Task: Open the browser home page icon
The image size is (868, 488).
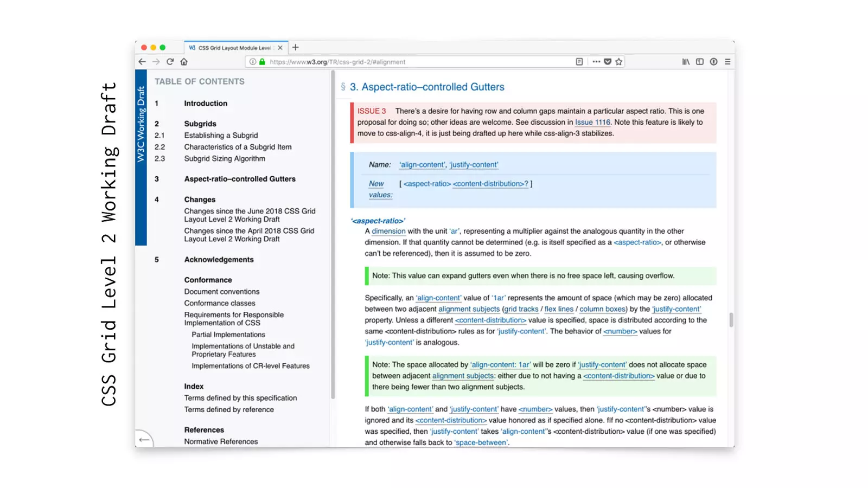Action: [x=184, y=62]
